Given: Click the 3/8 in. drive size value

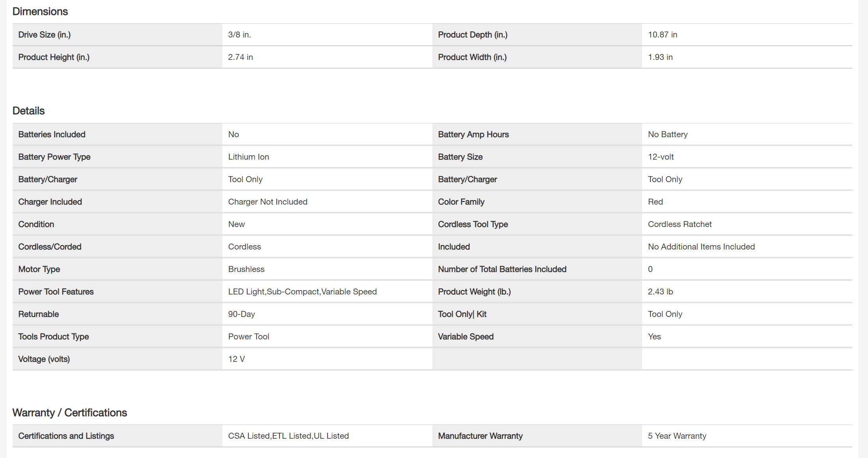Looking at the screenshot, I should pos(239,35).
